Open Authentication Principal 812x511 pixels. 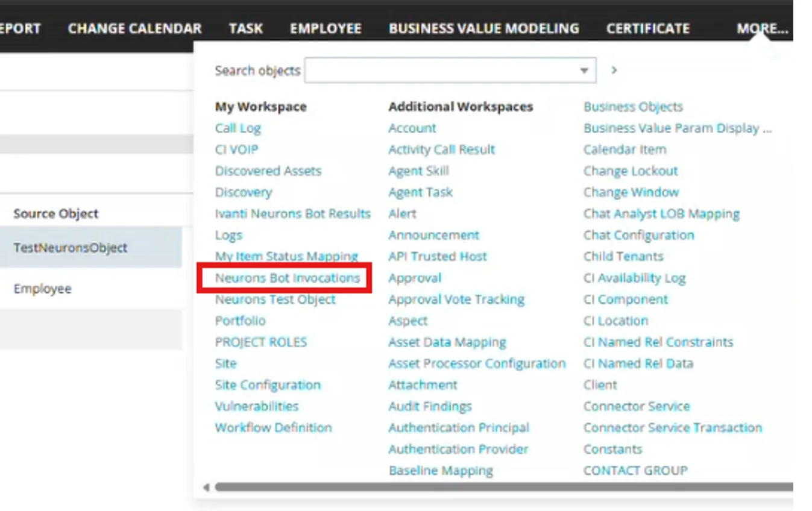point(459,427)
